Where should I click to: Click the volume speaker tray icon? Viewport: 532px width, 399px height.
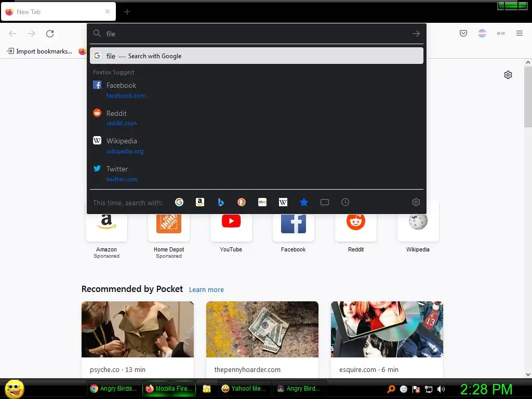441,389
